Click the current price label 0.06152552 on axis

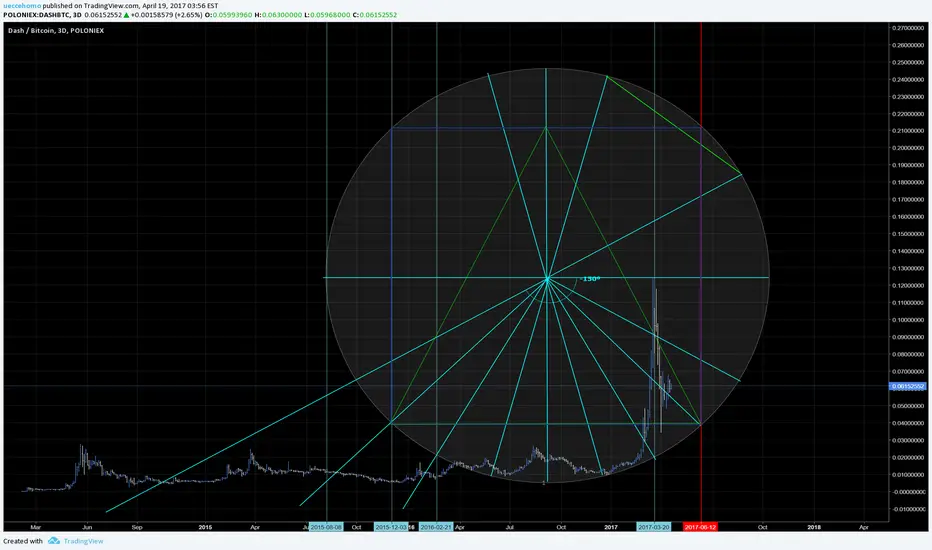click(x=908, y=386)
